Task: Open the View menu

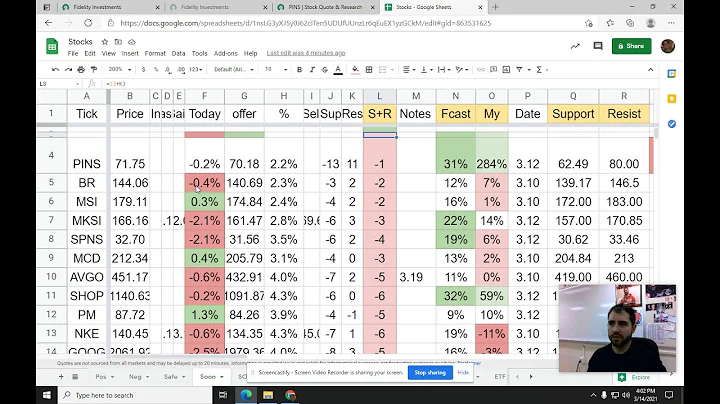Action: click(108, 53)
